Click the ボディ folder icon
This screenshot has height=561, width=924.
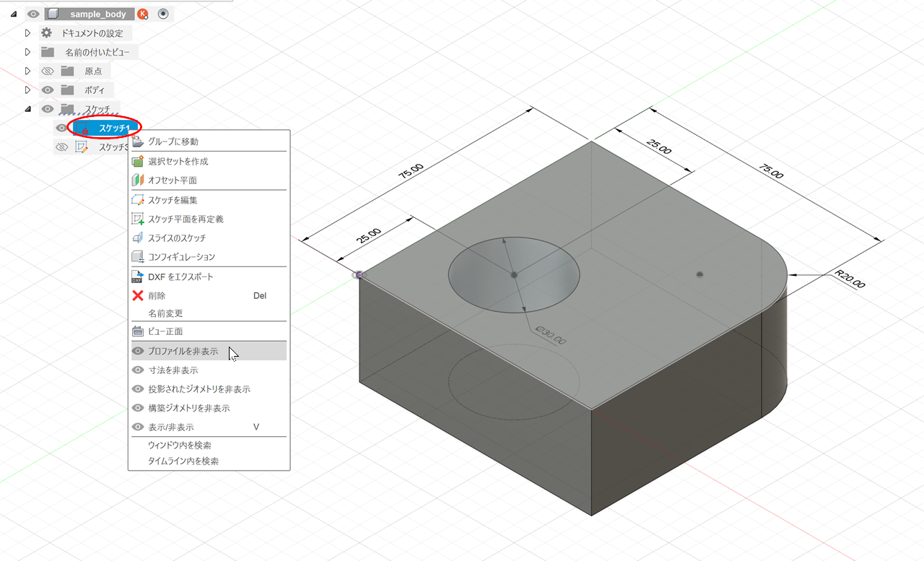tap(68, 90)
